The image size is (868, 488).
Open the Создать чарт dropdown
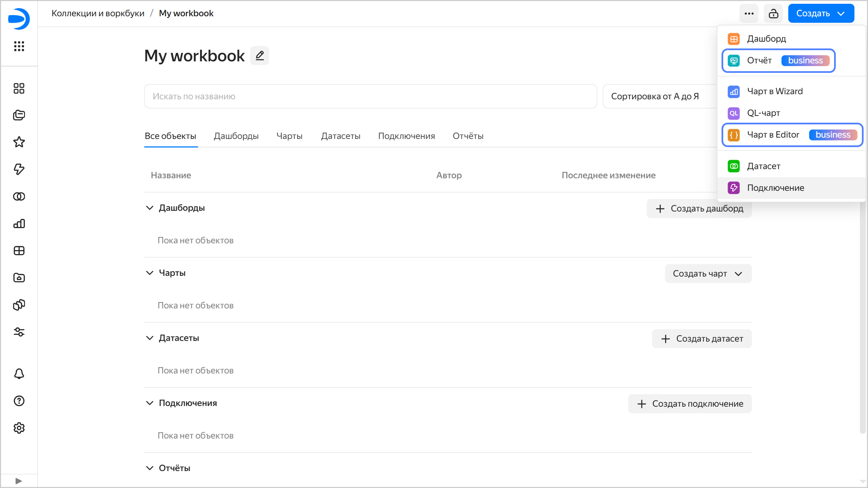click(x=708, y=273)
